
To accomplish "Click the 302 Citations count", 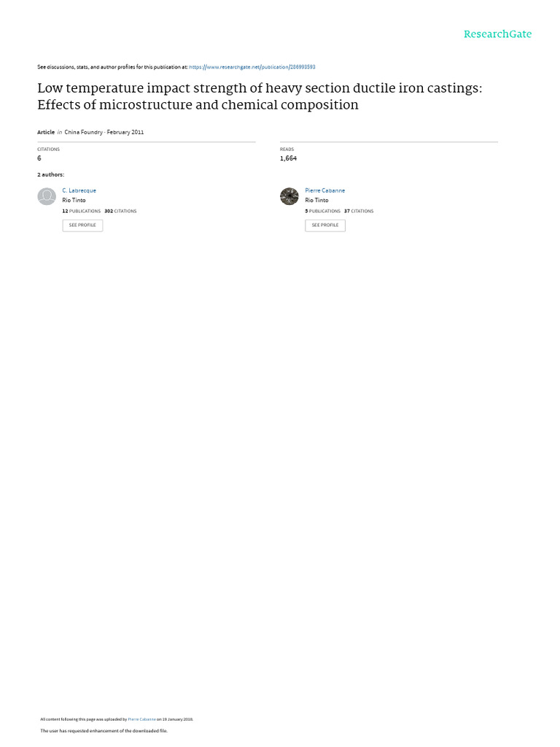I will point(120,211).
